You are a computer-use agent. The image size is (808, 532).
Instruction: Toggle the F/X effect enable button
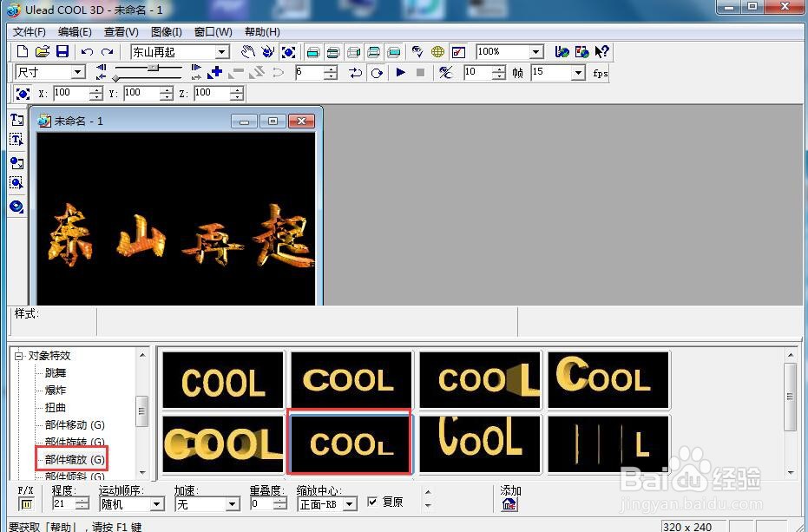pyautogui.click(x=26, y=504)
